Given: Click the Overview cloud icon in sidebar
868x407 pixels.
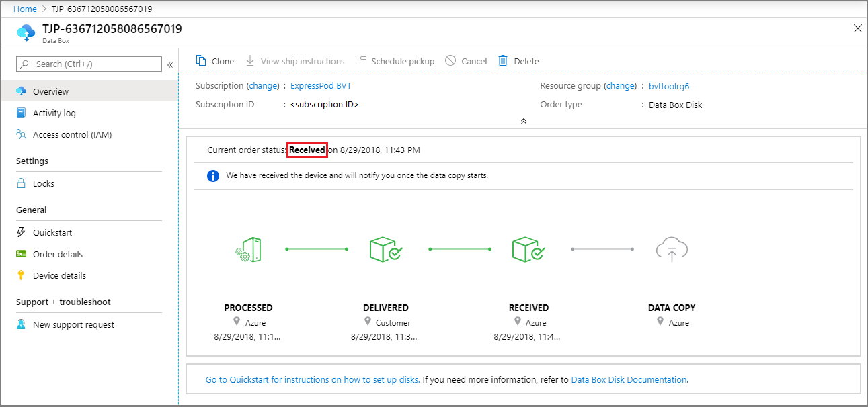Looking at the screenshot, I should (22, 91).
